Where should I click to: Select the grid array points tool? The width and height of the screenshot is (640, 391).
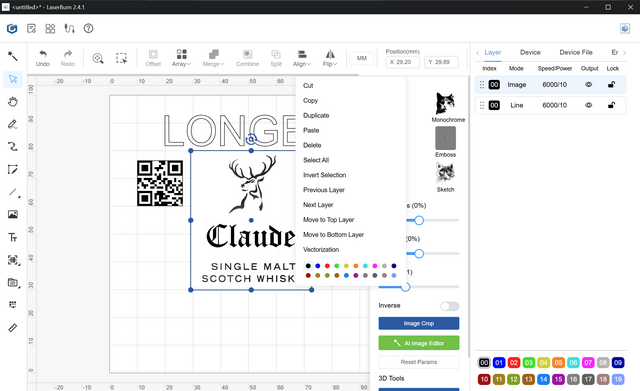13,304
